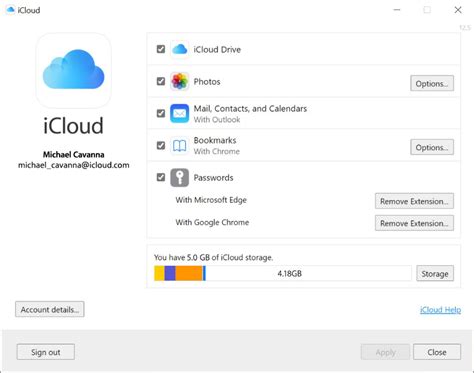The height and width of the screenshot is (373, 474).
Task: Click the 'With Chrome' bookmarks subtitle
Action: click(217, 151)
